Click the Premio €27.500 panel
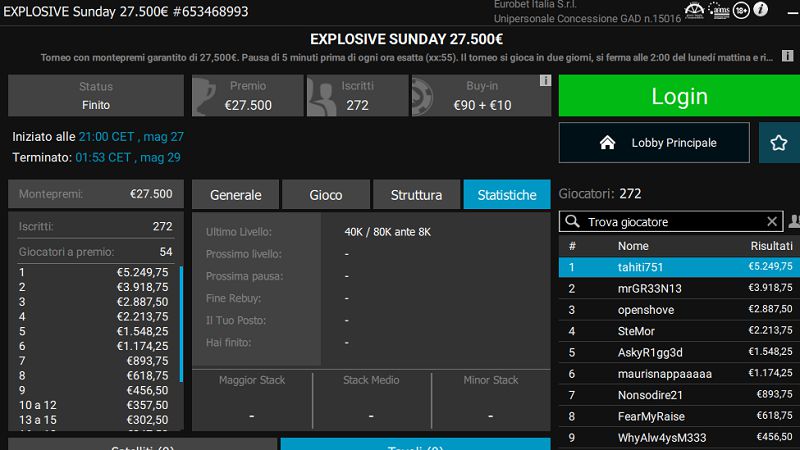Image resolution: width=800 pixels, height=450 pixels. 248,95
